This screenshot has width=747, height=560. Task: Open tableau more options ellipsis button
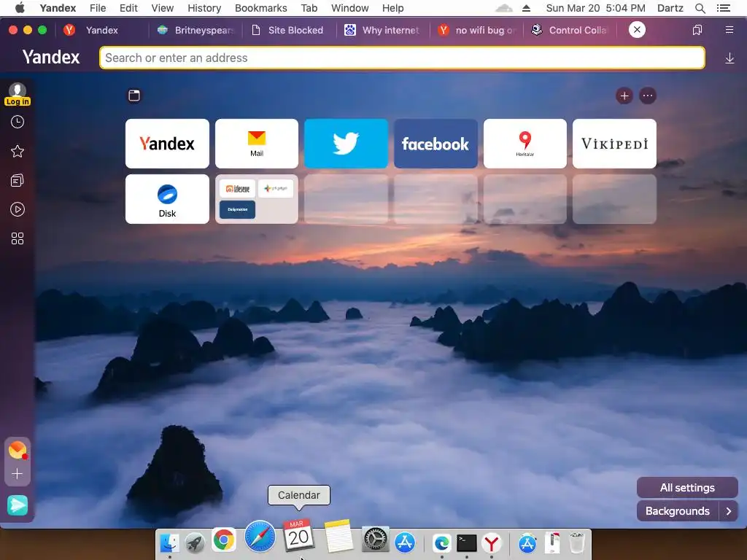[648, 96]
